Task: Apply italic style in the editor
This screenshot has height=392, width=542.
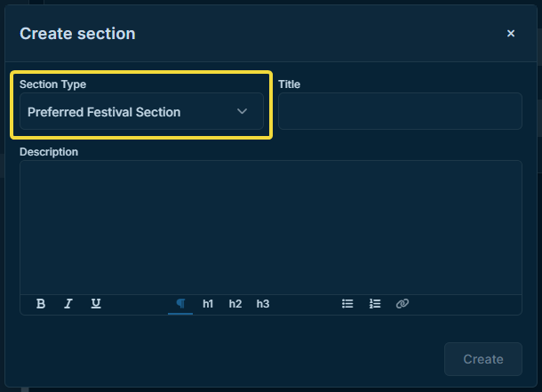Action: (x=68, y=304)
